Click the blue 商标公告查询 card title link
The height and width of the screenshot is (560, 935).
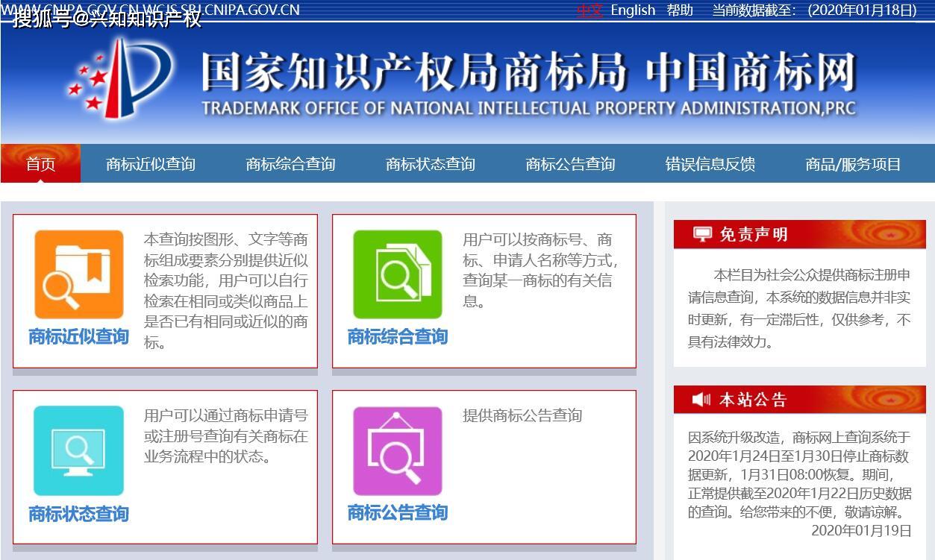pos(398,513)
